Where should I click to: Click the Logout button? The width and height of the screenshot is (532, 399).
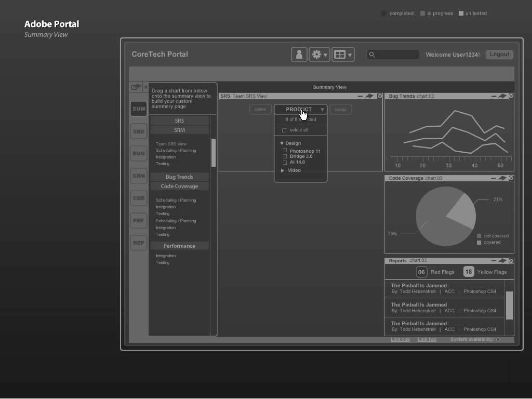point(499,54)
